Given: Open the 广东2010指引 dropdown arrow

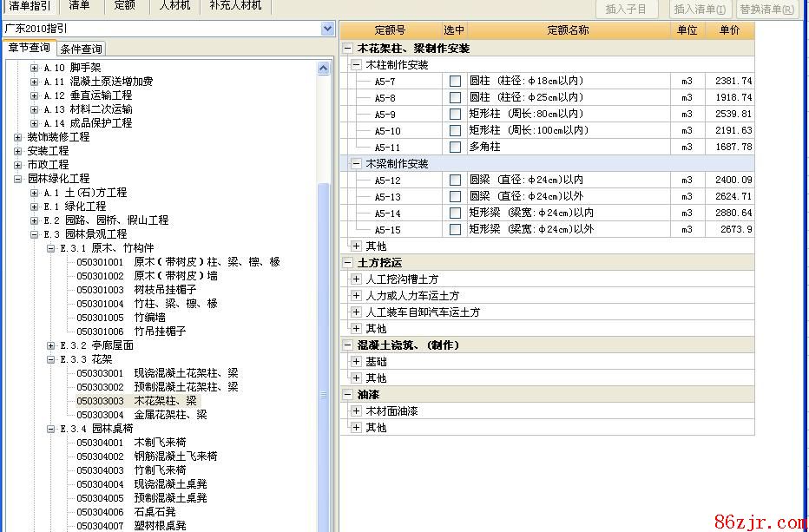Looking at the screenshot, I should [327, 29].
